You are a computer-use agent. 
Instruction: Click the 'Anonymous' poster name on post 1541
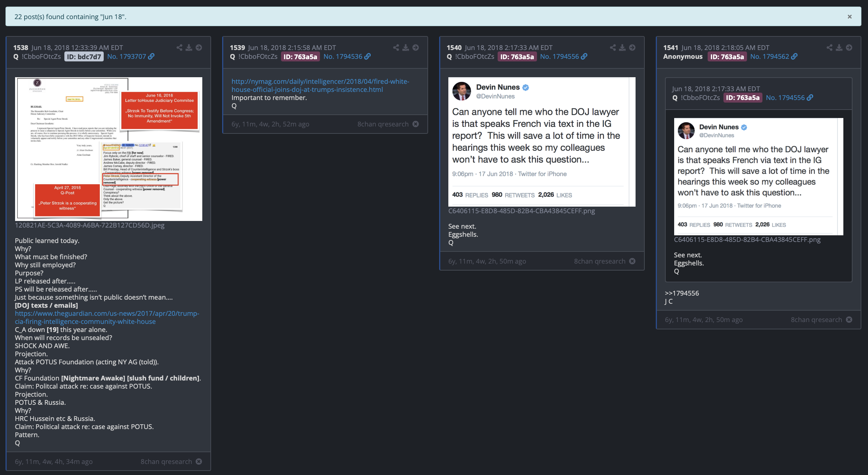[x=683, y=56]
